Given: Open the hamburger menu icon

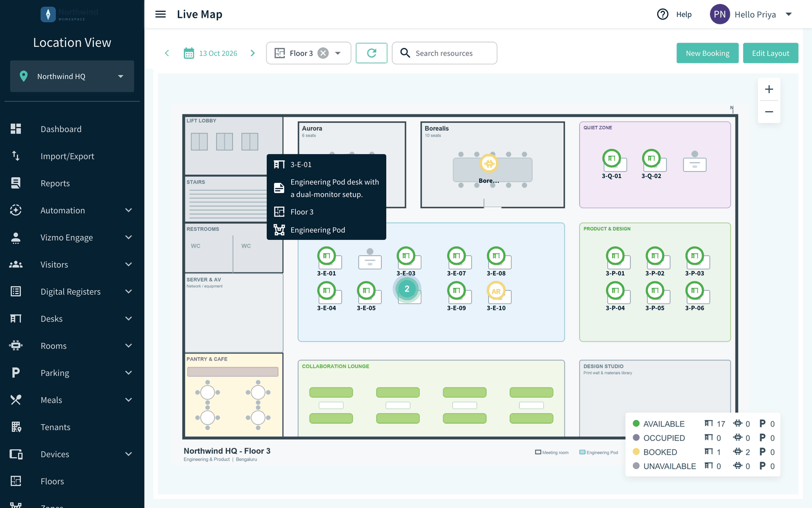Looking at the screenshot, I should tap(160, 14).
